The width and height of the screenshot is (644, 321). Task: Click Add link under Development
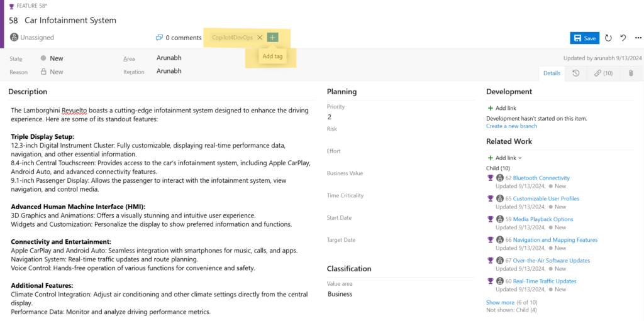pyautogui.click(x=502, y=109)
